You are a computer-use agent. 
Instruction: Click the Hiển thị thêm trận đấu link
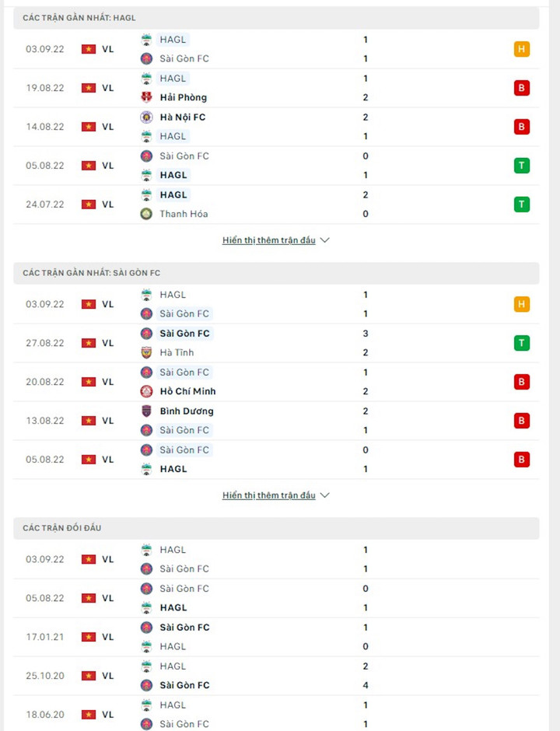point(268,240)
